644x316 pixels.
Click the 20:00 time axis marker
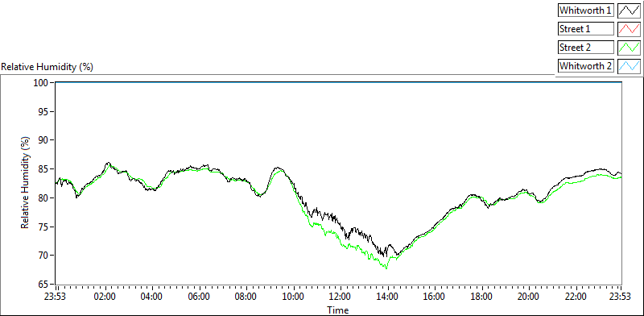[x=528, y=297]
